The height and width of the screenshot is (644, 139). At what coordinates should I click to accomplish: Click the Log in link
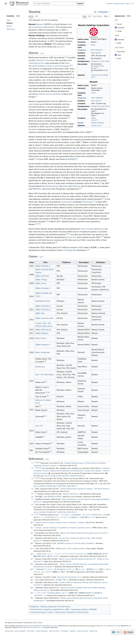(128, 3)
